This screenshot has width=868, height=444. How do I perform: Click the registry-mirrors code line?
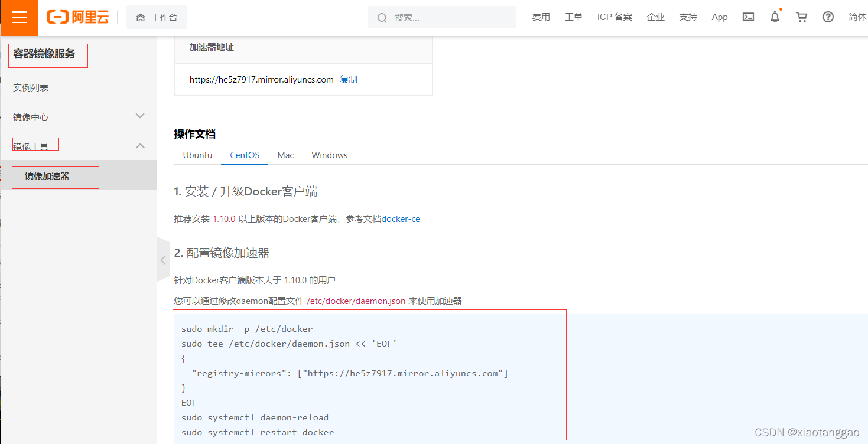(350, 373)
